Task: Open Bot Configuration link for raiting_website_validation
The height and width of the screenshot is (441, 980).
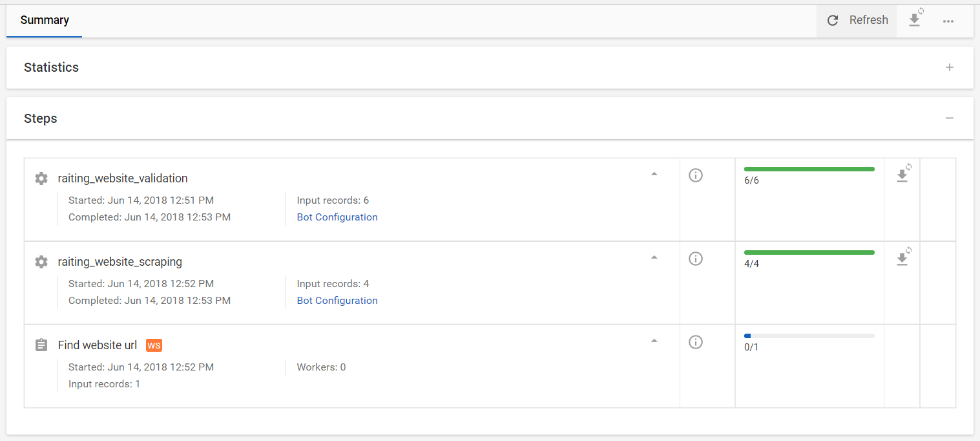Action: click(x=337, y=217)
